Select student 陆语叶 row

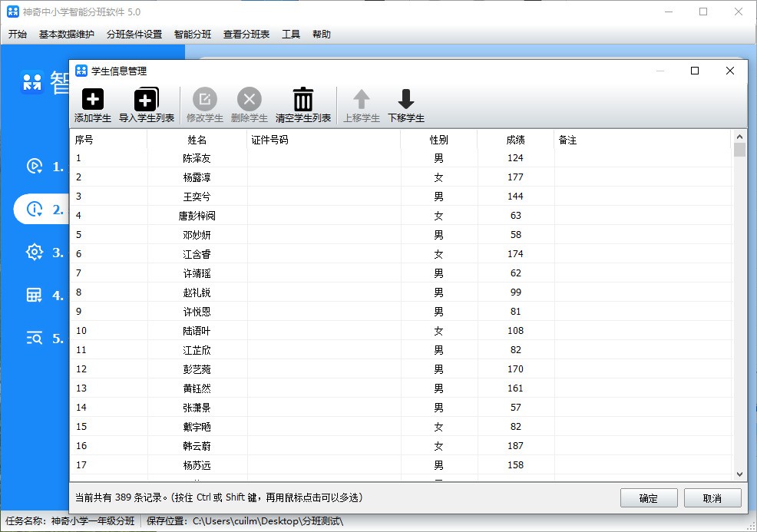pos(402,331)
